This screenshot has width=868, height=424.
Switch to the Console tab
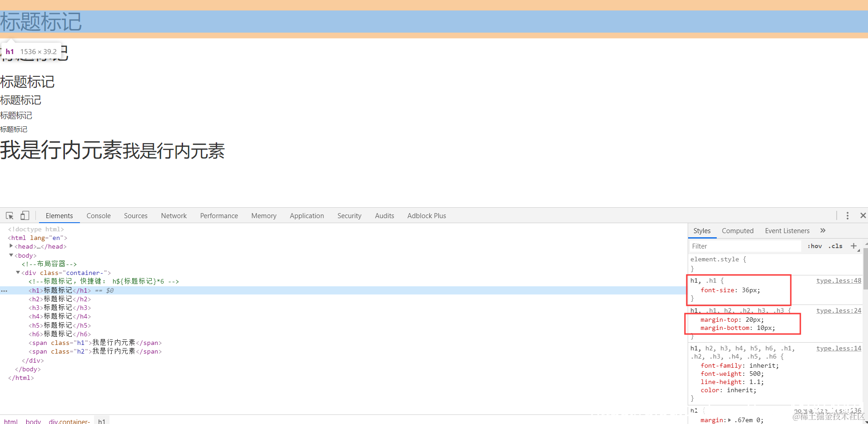click(99, 216)
